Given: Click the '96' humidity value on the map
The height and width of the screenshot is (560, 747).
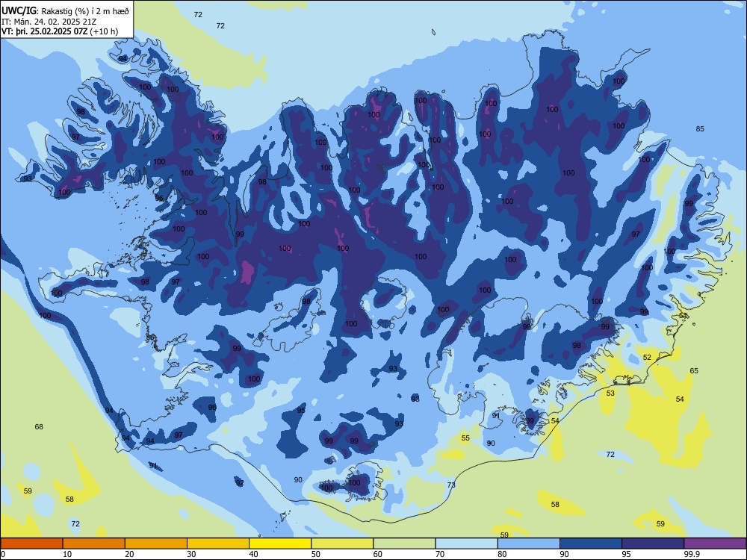Looking at the screenshot, I should (212, 407).
